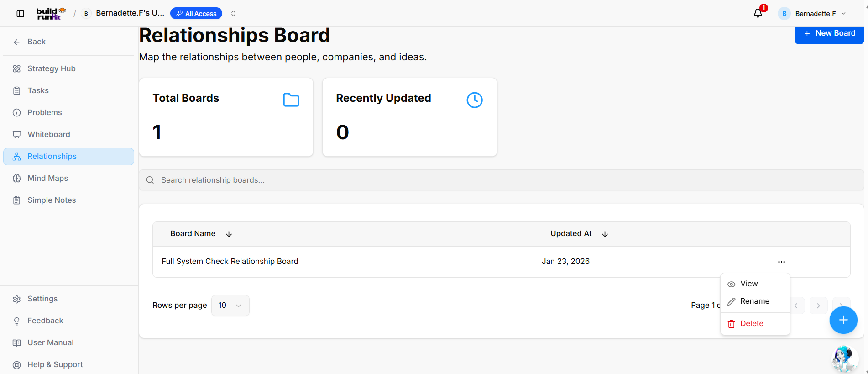Sort by Updated At arrow
The image size is (868, 374).
(605, 234)
